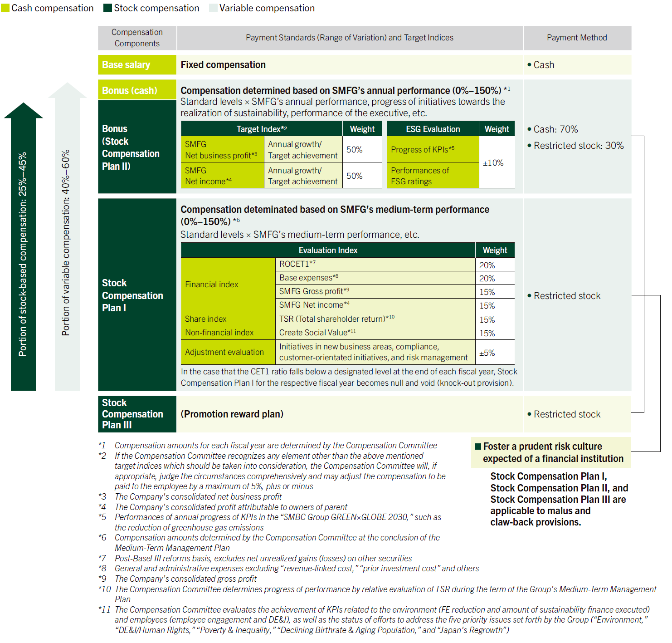Screen dimensions: 672x643
Task: Click footnote *9 on consolidated gross profit
Action: (177, 579)
